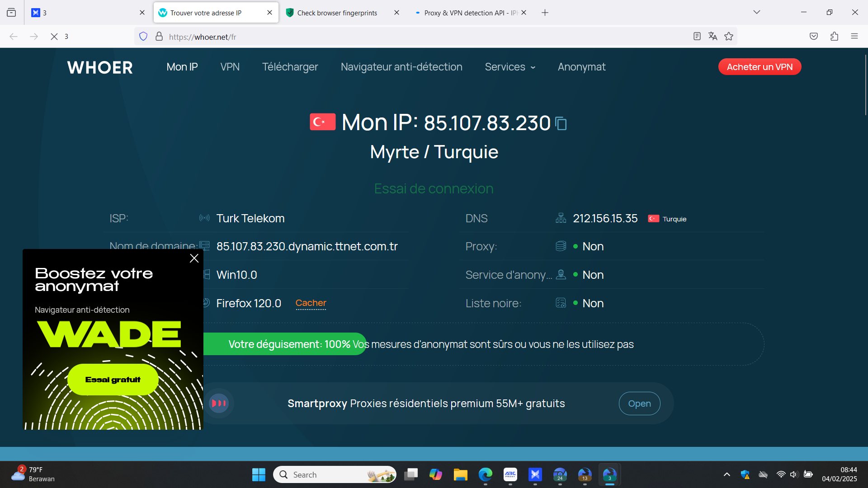
Task: Click the Myrte / Turquie location text
Action: pyautogui.click(x=434, y=152)
